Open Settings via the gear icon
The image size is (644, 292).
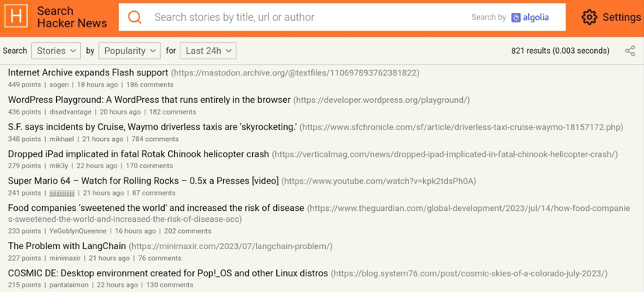pos(590,17)
